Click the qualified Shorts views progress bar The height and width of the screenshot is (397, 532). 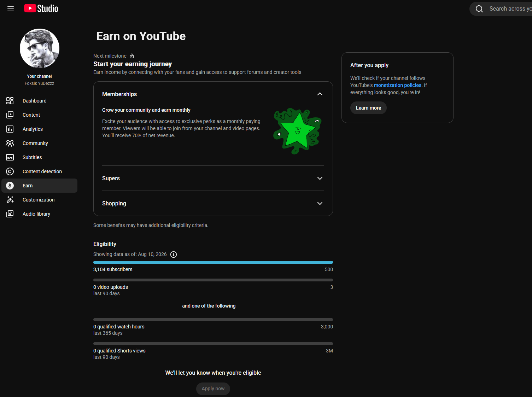(x=213, y=344)
